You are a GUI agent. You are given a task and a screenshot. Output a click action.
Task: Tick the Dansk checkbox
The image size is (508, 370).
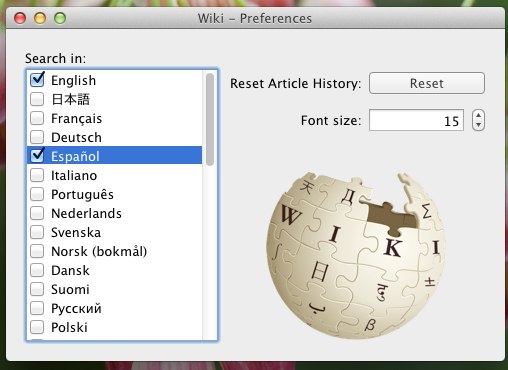pyautogui.click(x=37, y=270)
